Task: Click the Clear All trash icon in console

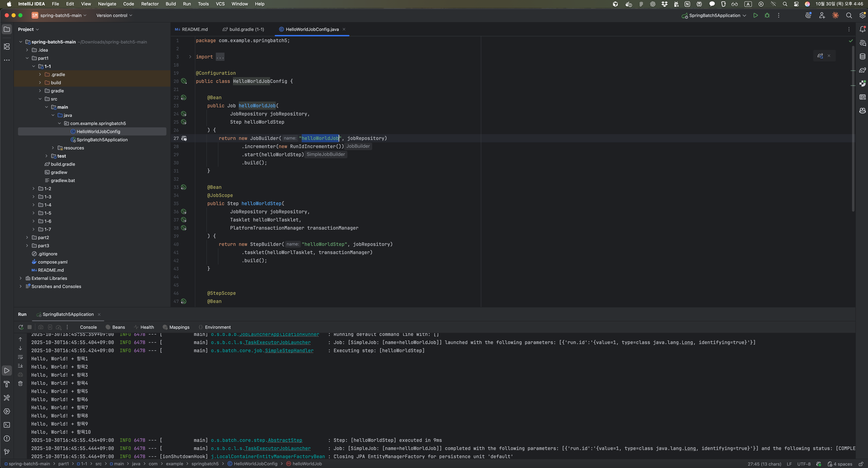Action: pos(20,383)
